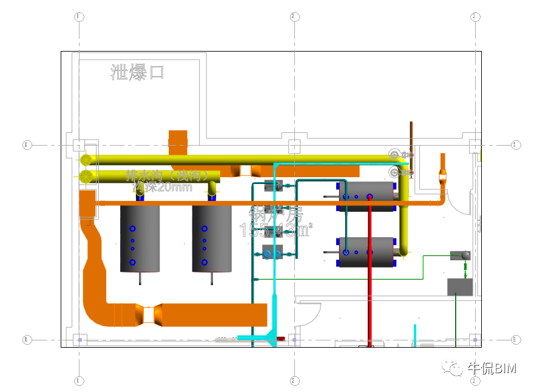
Task: Click the small gray sphere equipment on the green line
Action: point(465,255)
